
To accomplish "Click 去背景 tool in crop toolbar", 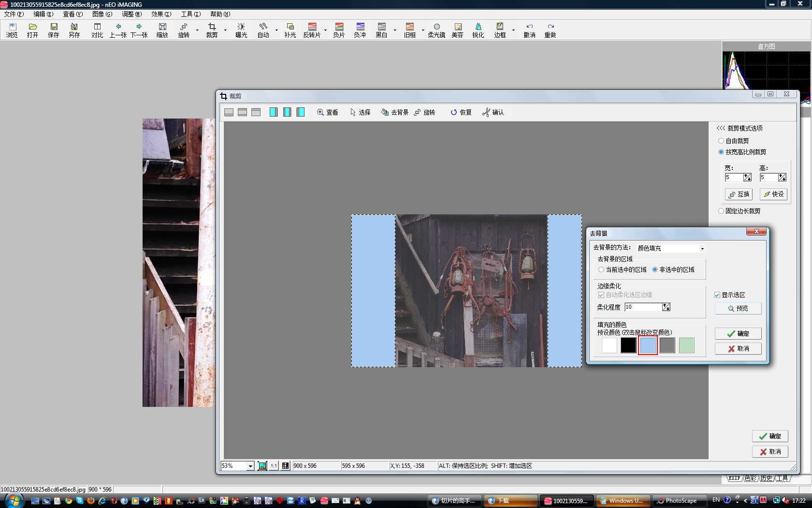I will [394, 112].
